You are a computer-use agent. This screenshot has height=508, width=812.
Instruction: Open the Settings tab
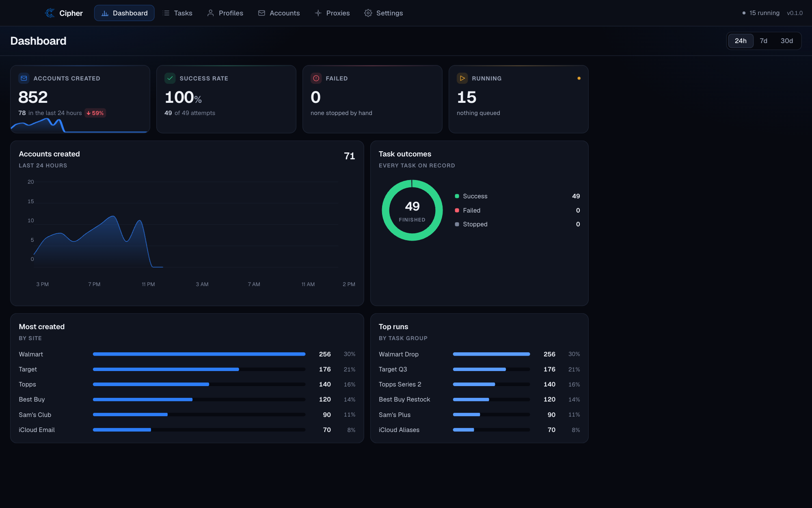tap(384, 13)
